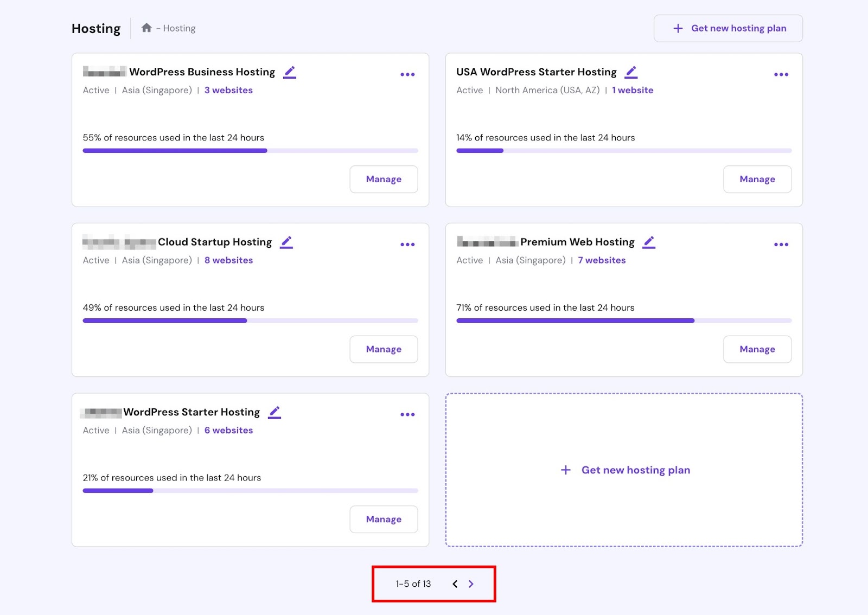The height and width of the screenshot is (615, 868).
Task: Edit name of USA WordPress Starter Hosting
Action: pos(631,72)
